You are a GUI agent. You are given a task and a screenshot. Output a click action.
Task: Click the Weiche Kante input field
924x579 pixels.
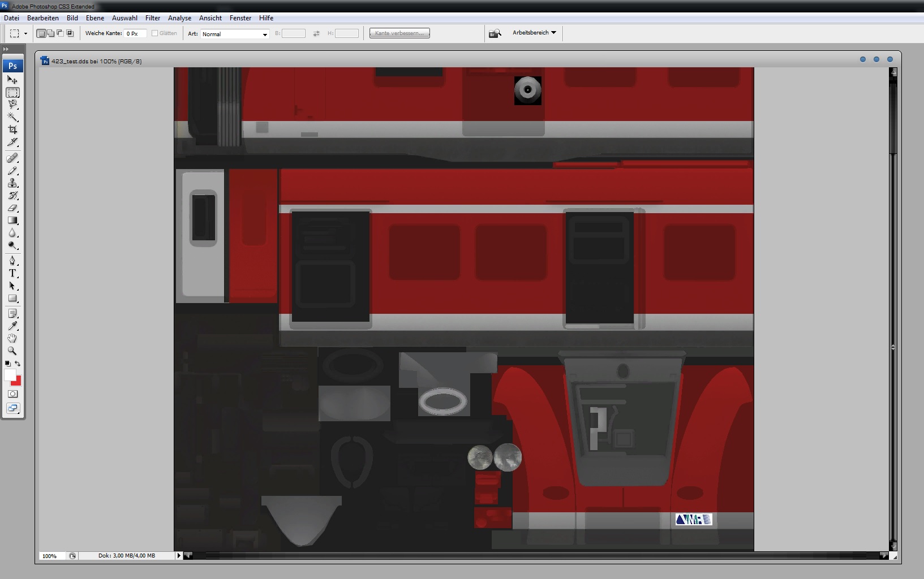click(x=135, y=34)
